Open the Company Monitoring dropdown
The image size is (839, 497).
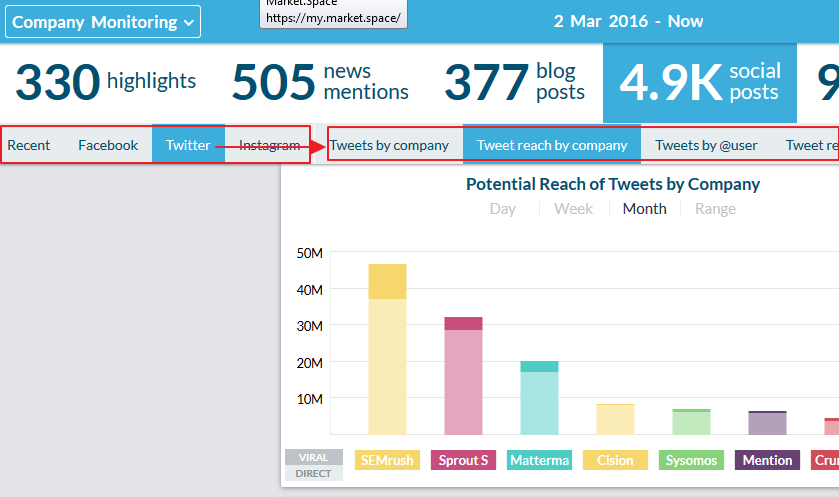103,22
